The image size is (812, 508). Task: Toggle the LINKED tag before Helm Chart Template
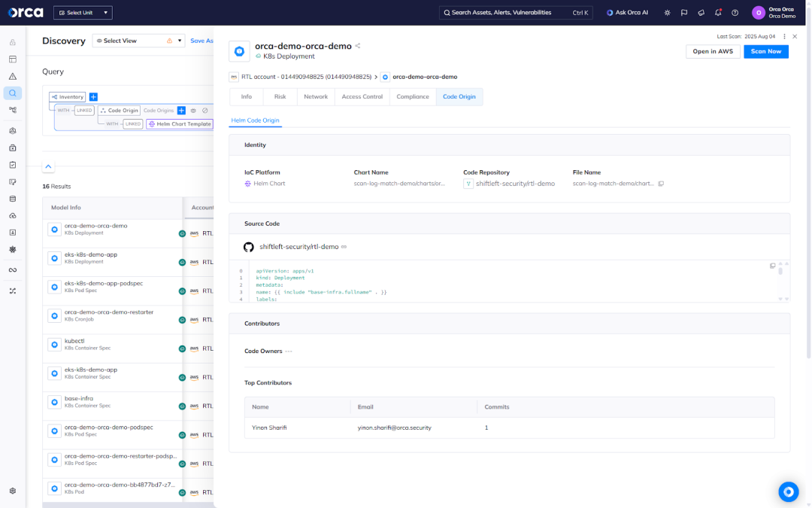coord(133,124)
